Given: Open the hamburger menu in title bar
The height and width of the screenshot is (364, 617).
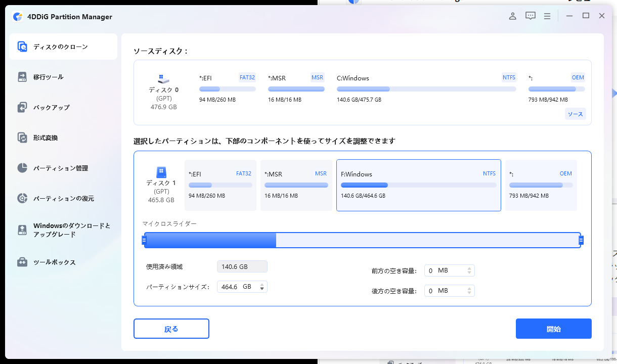Looking at the screenshot, I should click(547, 16).
